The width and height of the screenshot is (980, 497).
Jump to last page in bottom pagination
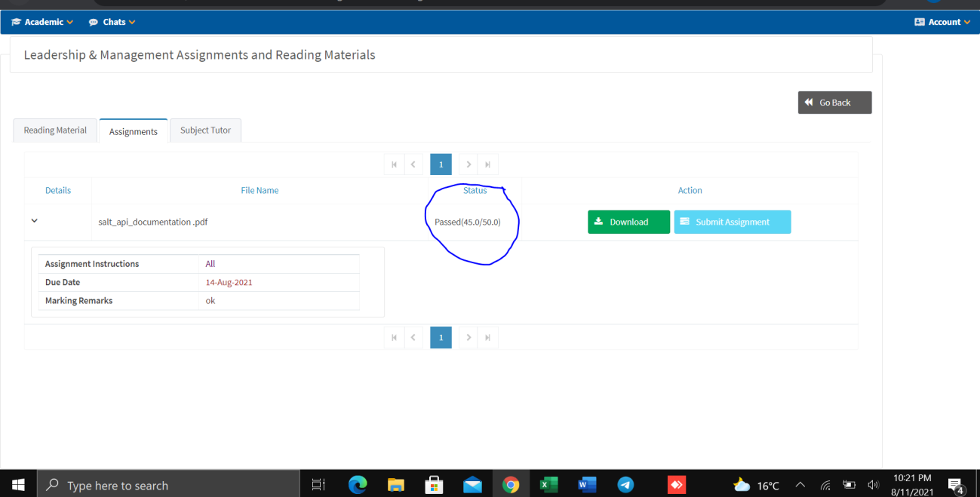[x=488, y=337]
